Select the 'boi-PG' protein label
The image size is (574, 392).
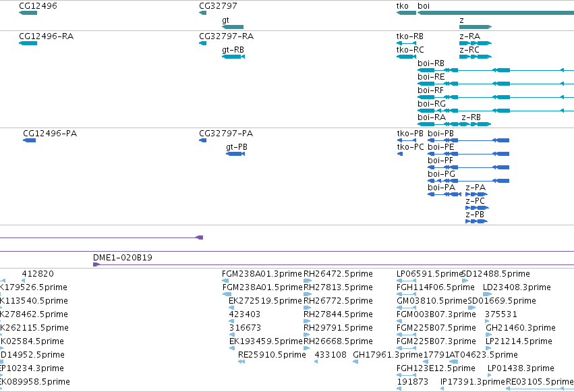[442, 174]
